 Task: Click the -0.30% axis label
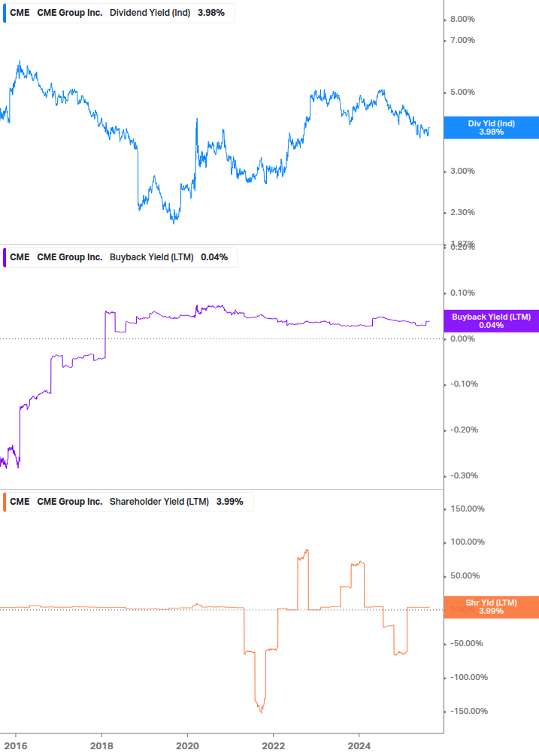[465, 476]
